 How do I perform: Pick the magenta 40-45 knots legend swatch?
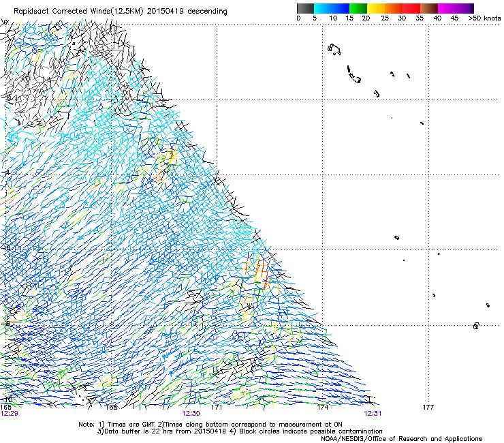[x=447, y=8]
